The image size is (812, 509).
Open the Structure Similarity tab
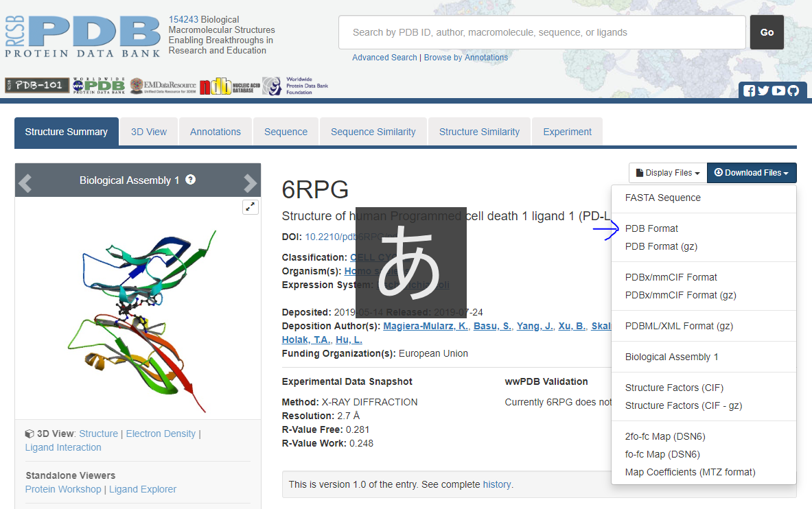[480, 132]
